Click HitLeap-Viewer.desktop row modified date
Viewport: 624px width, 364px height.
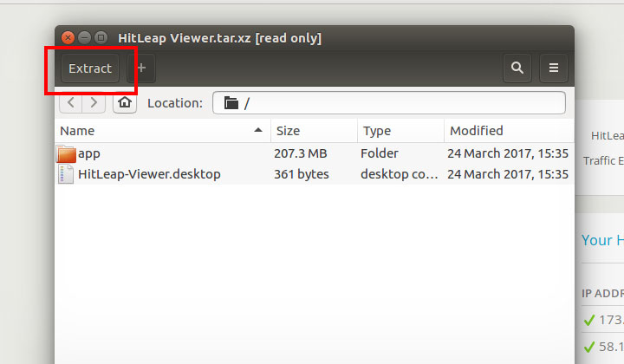point(508,174)
